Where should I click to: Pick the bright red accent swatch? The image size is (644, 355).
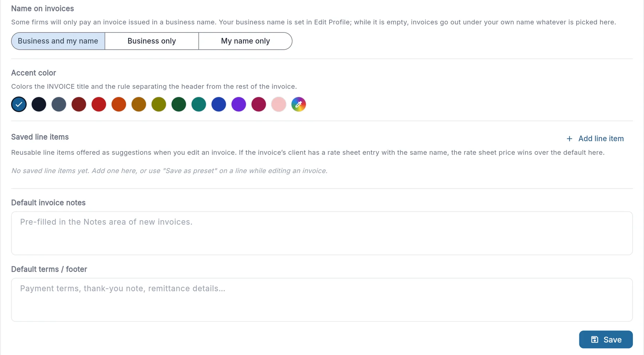[x=99, y=104]
